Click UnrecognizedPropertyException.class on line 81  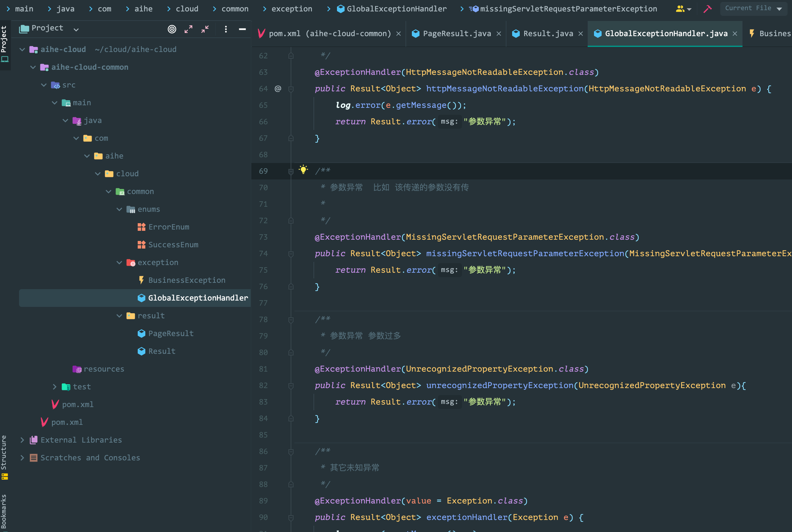coord(495,369)
